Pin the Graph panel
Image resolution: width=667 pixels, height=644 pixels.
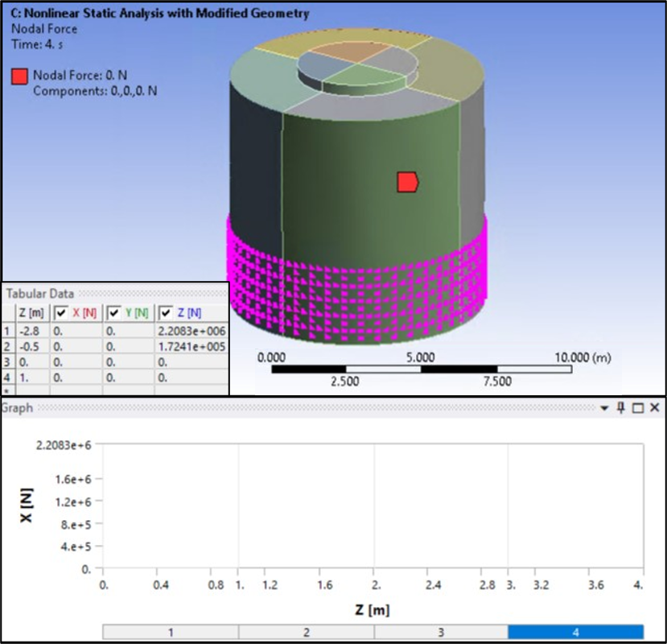tap(621, 408)
